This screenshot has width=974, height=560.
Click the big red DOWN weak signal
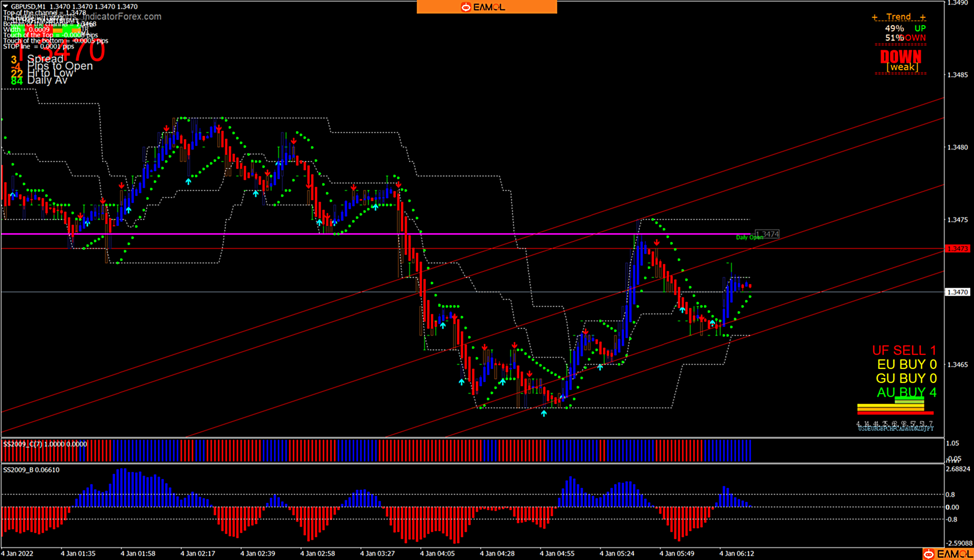click(901, 57)
